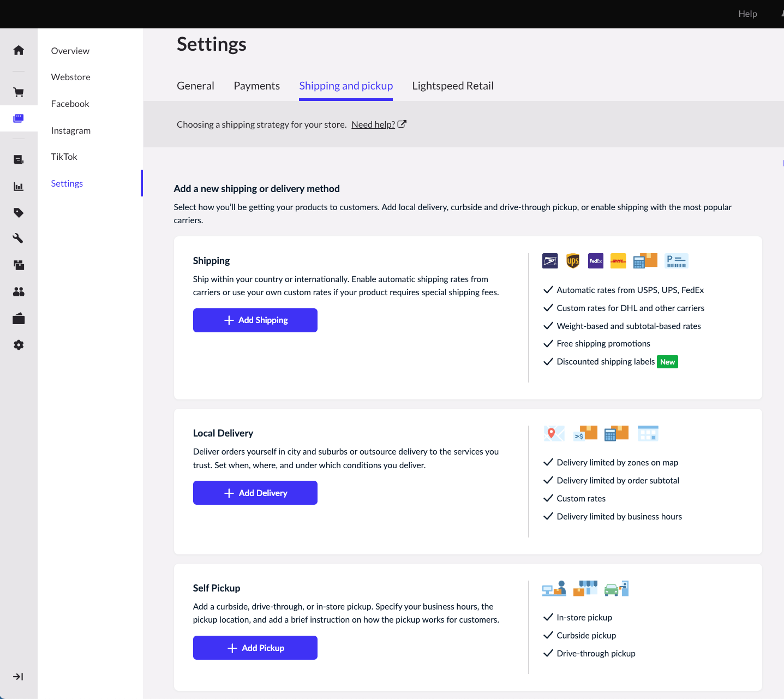Switch to the General settings tab
Image resolution: width=784 pixels, height=699 pixels.
click(x=195, y=86)
